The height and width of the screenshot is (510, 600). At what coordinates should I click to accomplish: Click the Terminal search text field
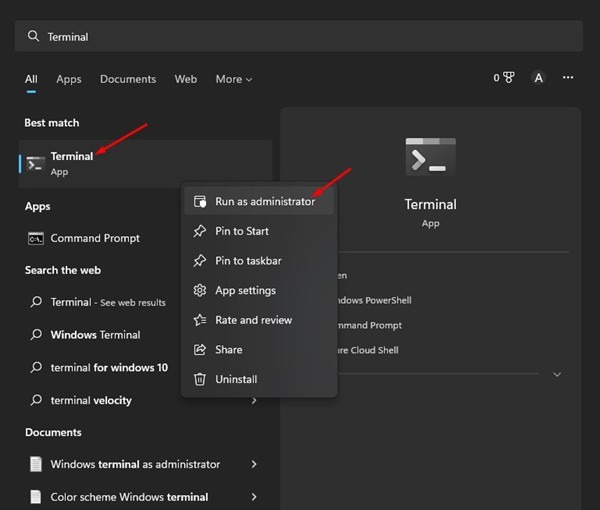point(298,36)
